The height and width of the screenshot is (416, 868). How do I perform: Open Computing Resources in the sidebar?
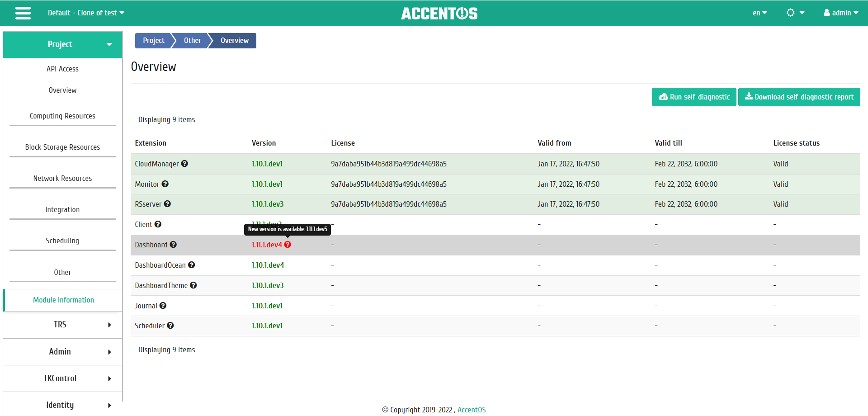pyautogui.click(x=63, y=116)
